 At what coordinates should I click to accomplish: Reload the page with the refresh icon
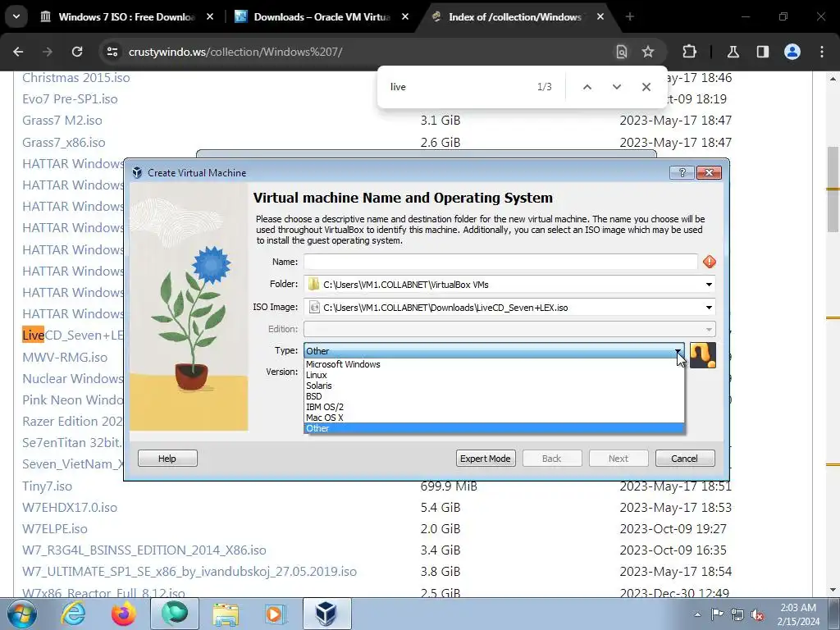[x=77, y=52]
